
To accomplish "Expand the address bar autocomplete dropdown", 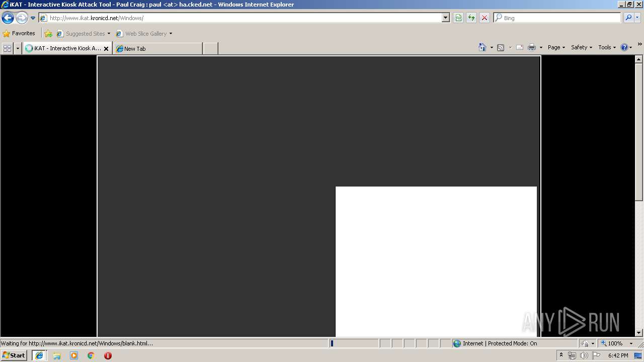I will 446,18.
